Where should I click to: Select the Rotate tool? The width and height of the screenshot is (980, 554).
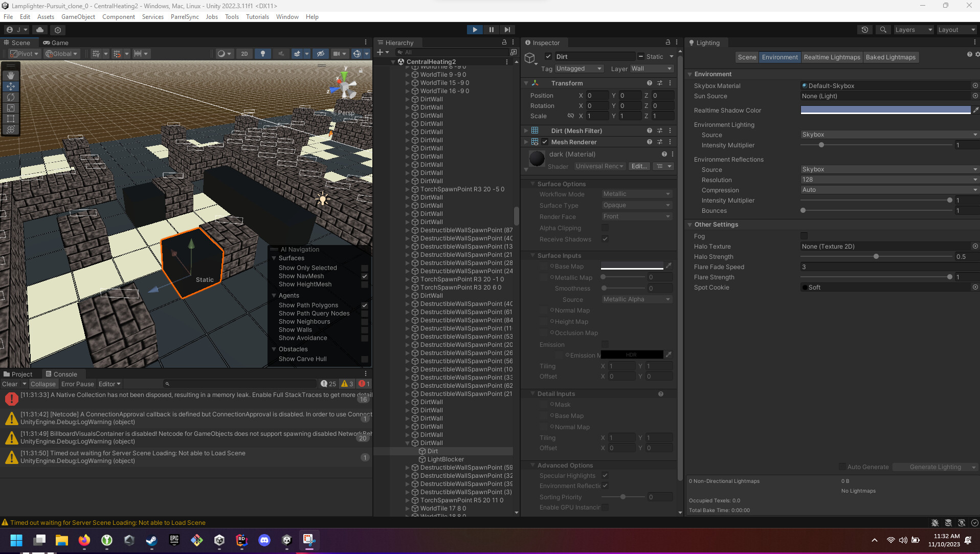point(10,97)
